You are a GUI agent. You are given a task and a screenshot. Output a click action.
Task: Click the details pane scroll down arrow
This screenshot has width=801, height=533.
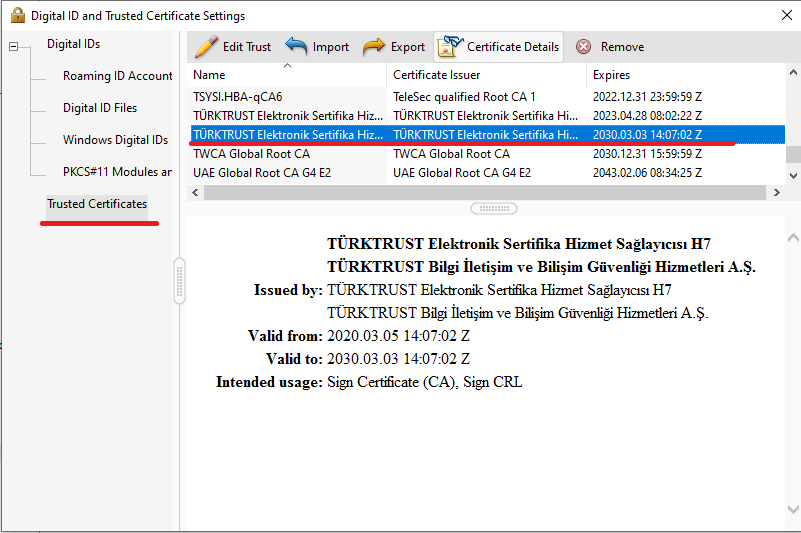[793, 509]
